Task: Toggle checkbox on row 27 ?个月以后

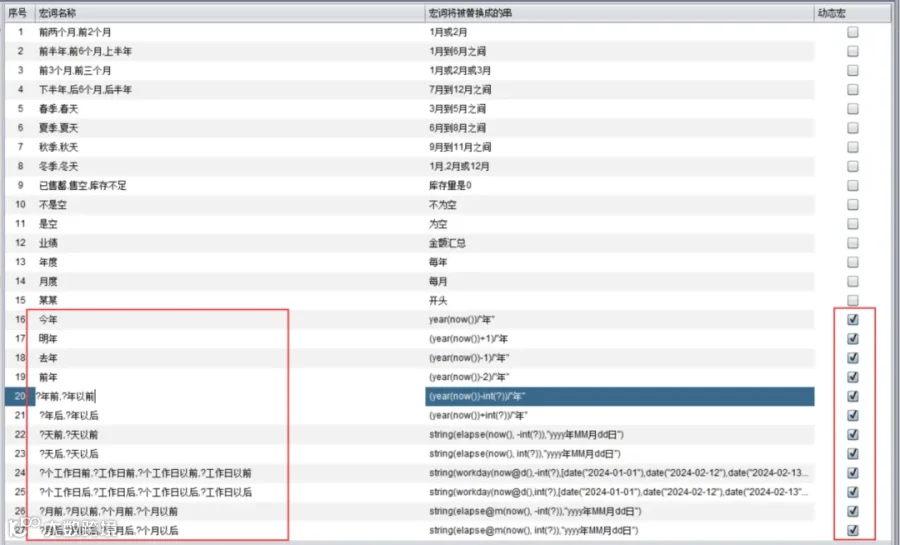Action: point(852,530)
